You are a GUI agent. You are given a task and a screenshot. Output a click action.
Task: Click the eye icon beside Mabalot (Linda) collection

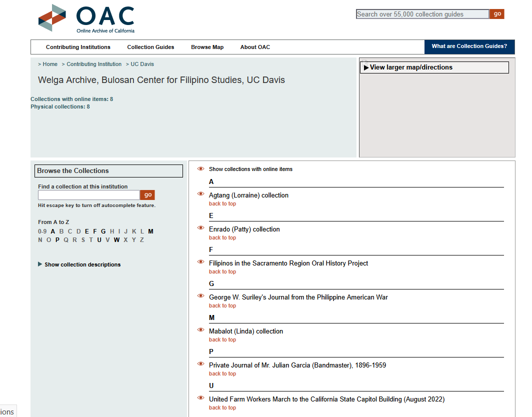(x=200, y=329)
